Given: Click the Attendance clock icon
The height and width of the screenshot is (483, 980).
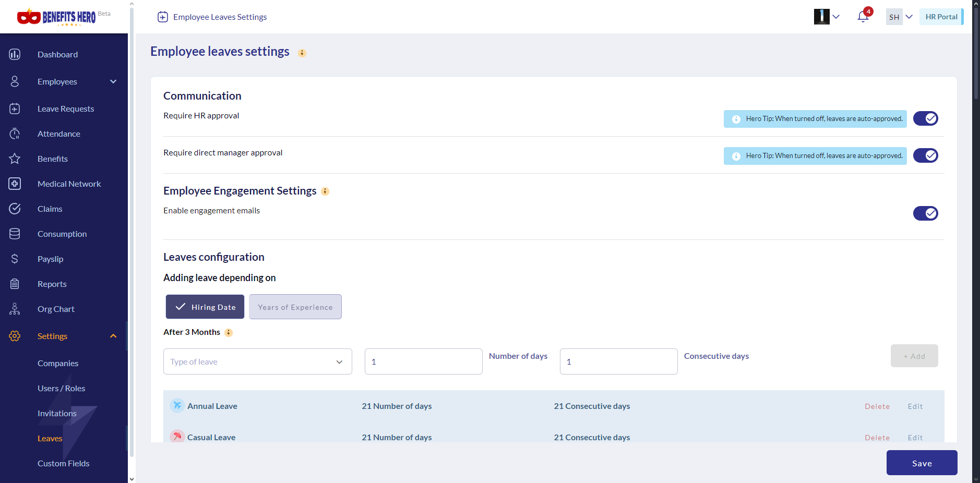Looking at the screenshot, I should 15,134.
